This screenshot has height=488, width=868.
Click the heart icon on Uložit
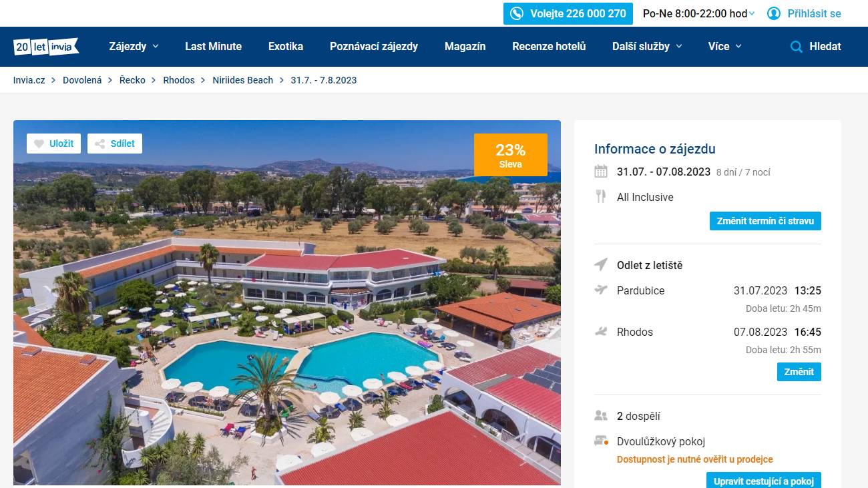coord(39,144)
